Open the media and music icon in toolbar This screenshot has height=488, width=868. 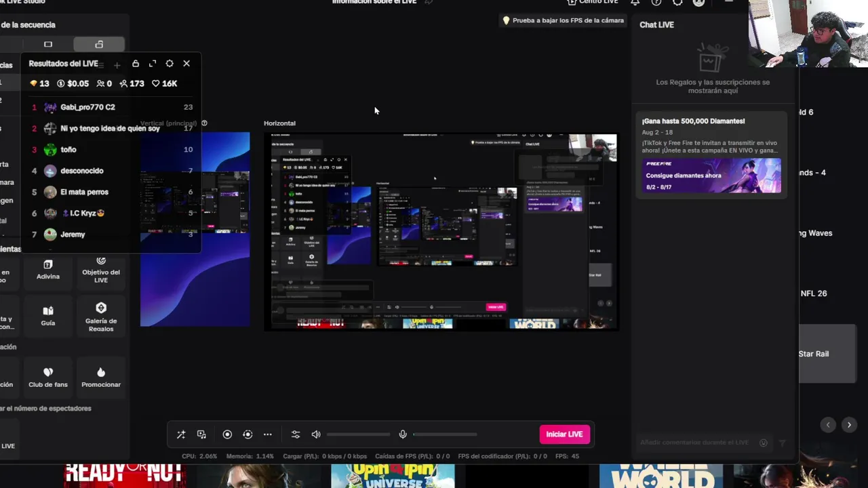pyautogui.click(x=201, y=434)
